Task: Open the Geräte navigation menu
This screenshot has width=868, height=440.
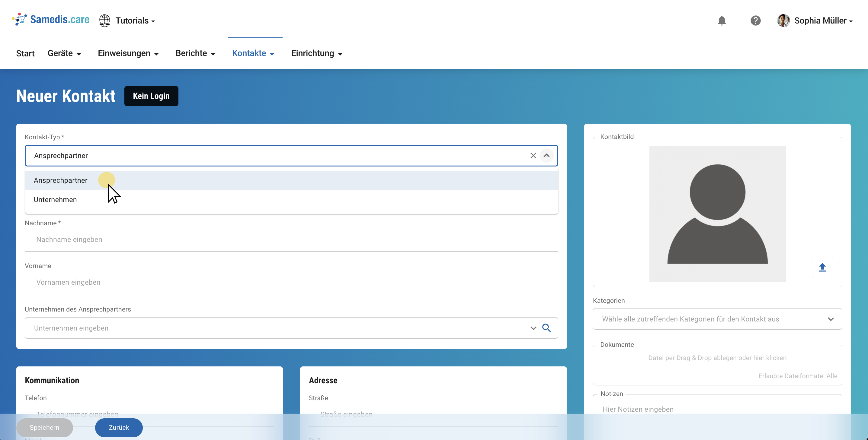Action: click(x=64, y=53)
